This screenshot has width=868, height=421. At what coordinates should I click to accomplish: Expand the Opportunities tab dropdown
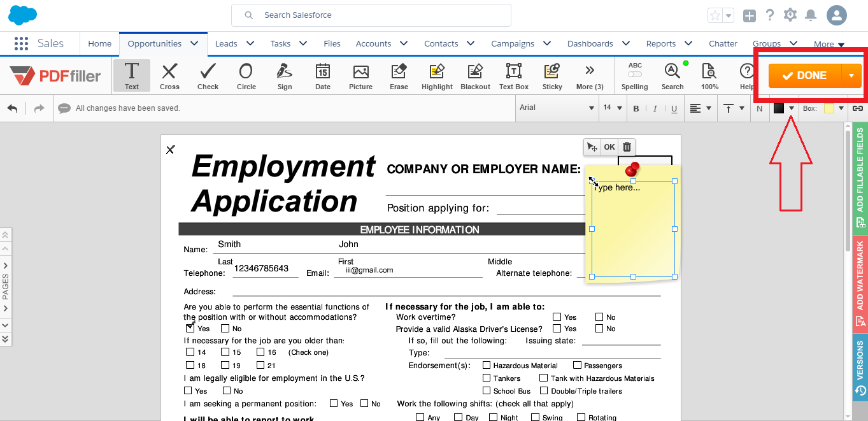[194, 43]
